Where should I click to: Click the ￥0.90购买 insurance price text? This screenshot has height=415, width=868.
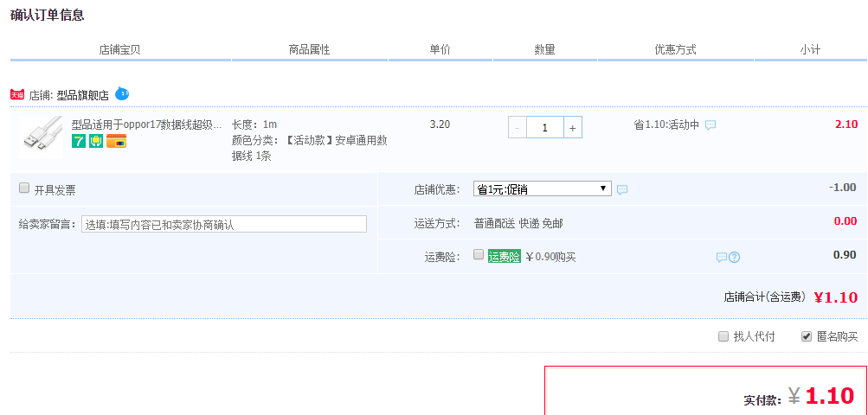pos(550,257)
